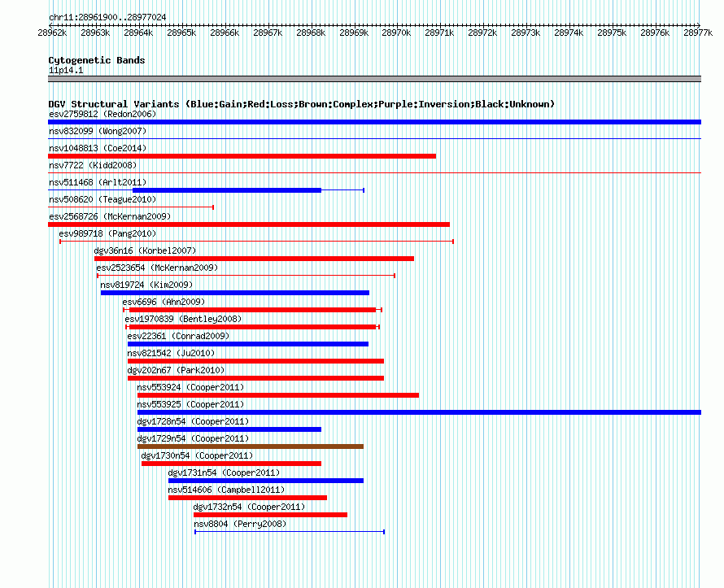Viewport: 724px width, 588px height.
Task: Select the nsv819724 (Kim2009) label
Action: [146, 285]
